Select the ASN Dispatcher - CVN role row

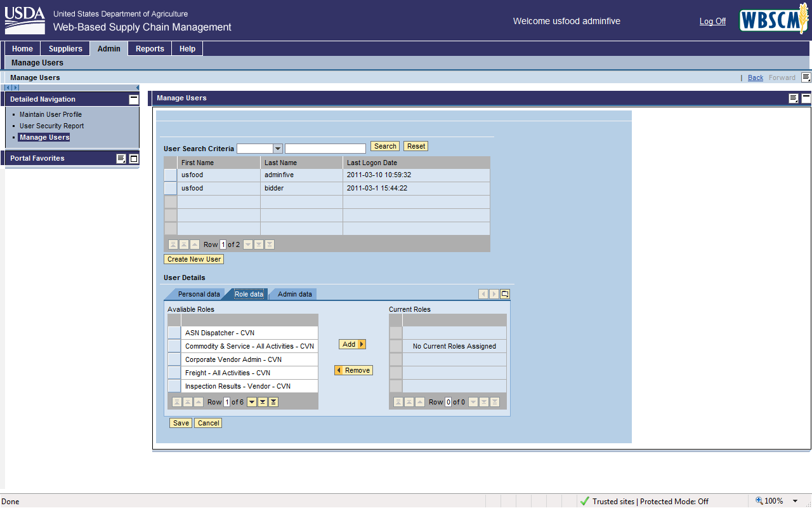174,333
